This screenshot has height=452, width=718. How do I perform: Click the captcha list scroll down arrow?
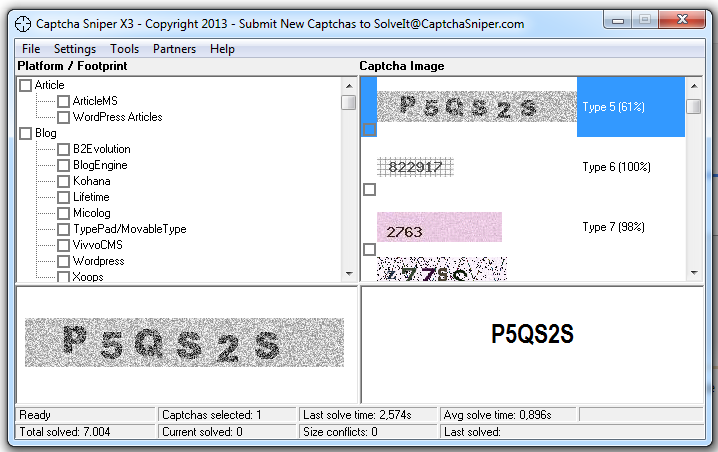tap(694, 273)
